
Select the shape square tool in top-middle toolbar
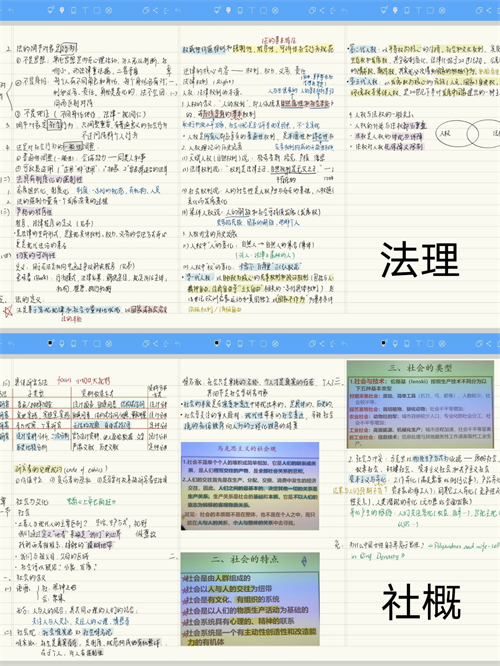263,10
